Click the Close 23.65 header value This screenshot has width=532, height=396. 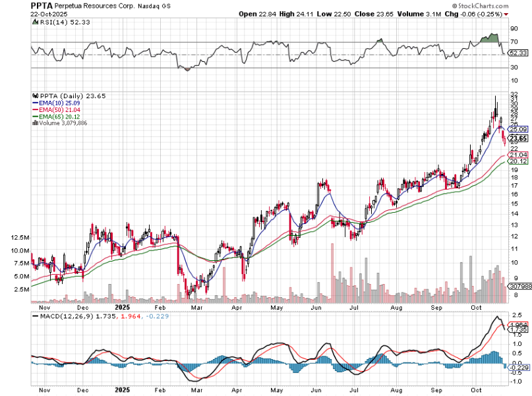(x=374, y=14)
